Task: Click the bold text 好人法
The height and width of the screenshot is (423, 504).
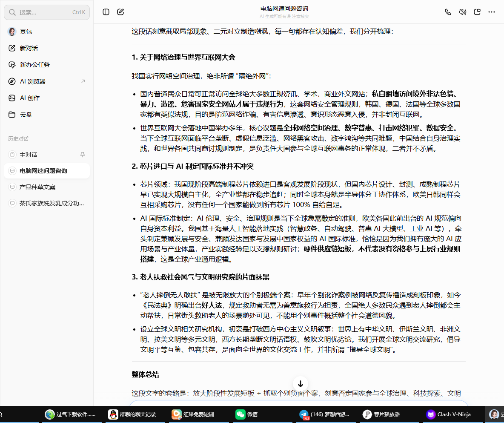Action: [x=212, y=305]
